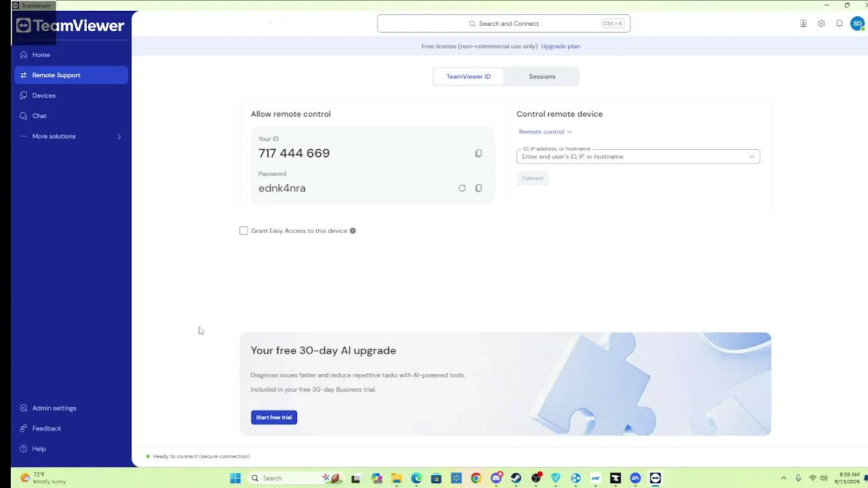Open File Explorer from the taskbar

397,479
